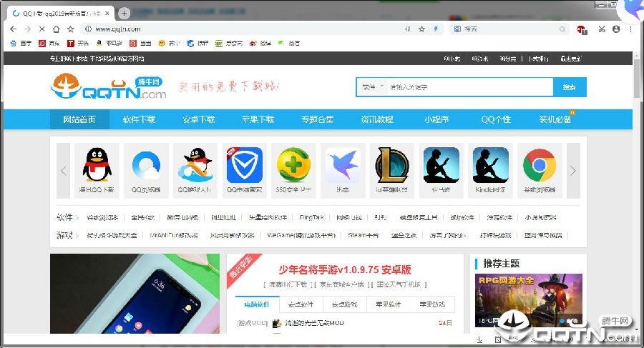Open the Kindle app icon
Viewport: 644px width, 348px height.
490,170
